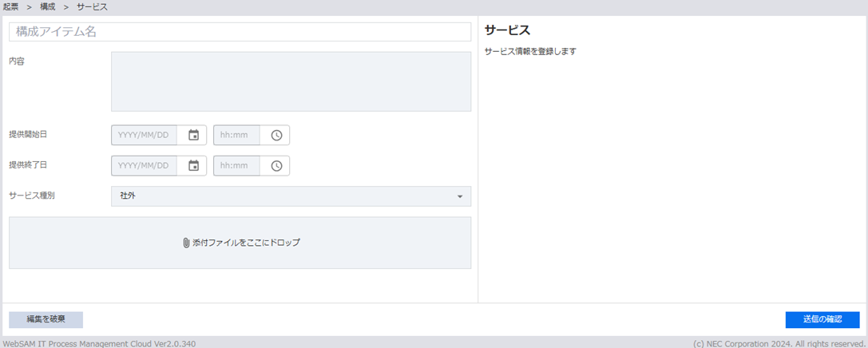Click the 提供終了日 calendar icon
This screenshot has width=868, height=348.
(193, 166)
